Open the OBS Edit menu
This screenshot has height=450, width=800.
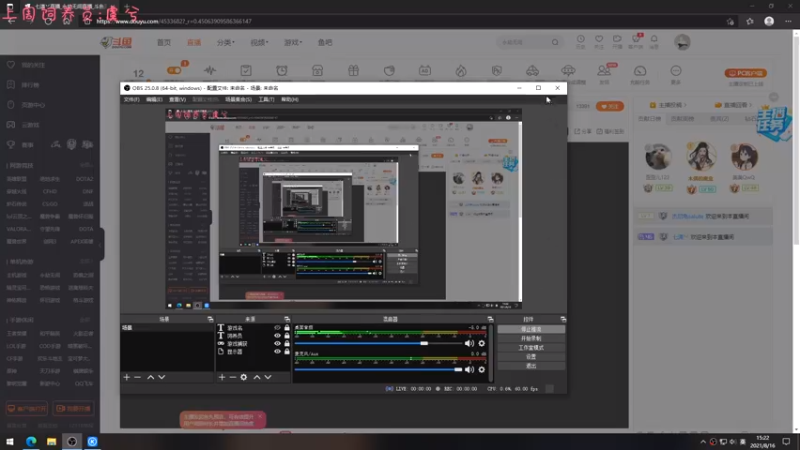tap(154, 99)
